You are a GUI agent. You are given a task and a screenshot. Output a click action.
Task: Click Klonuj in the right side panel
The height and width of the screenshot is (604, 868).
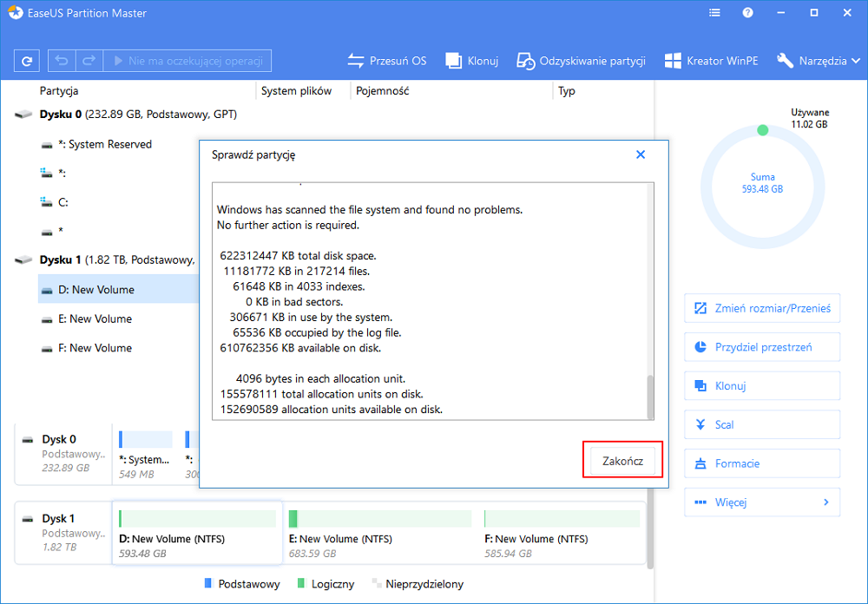(762, 386)
